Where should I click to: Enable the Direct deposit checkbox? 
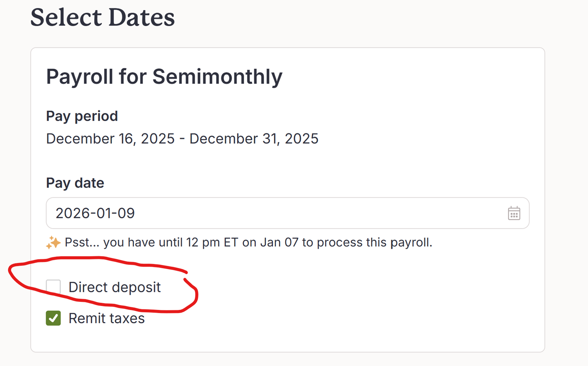click(x=54, y=287)
